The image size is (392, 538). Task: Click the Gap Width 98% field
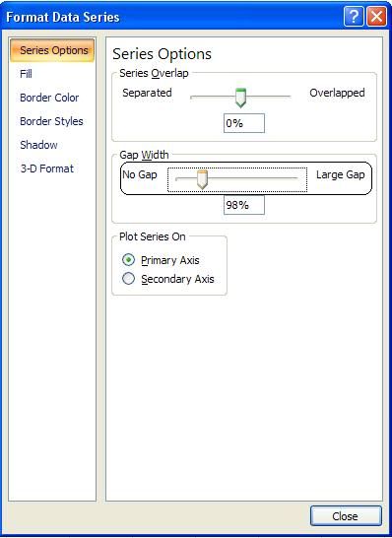tap(244, 205)
